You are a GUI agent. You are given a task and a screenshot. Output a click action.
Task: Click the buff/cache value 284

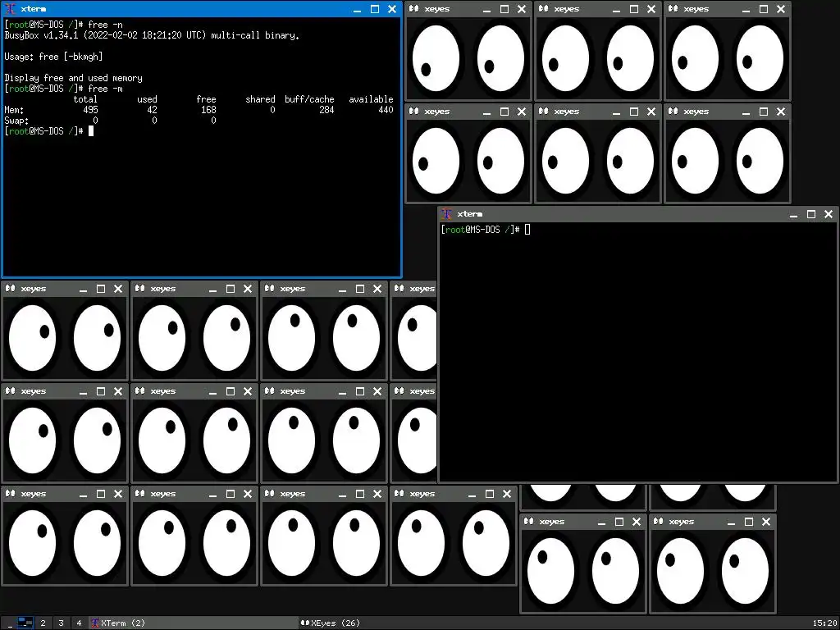[x=326, y=110]
